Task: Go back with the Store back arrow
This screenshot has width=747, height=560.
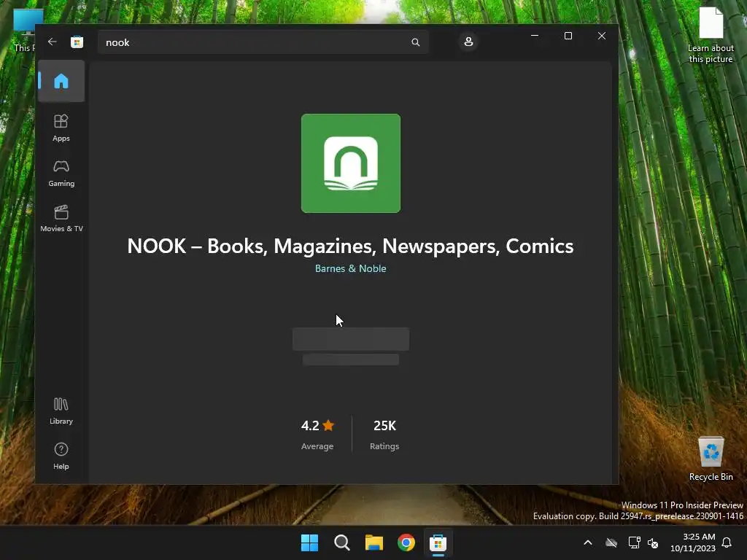Action: (x=53, y=42)
